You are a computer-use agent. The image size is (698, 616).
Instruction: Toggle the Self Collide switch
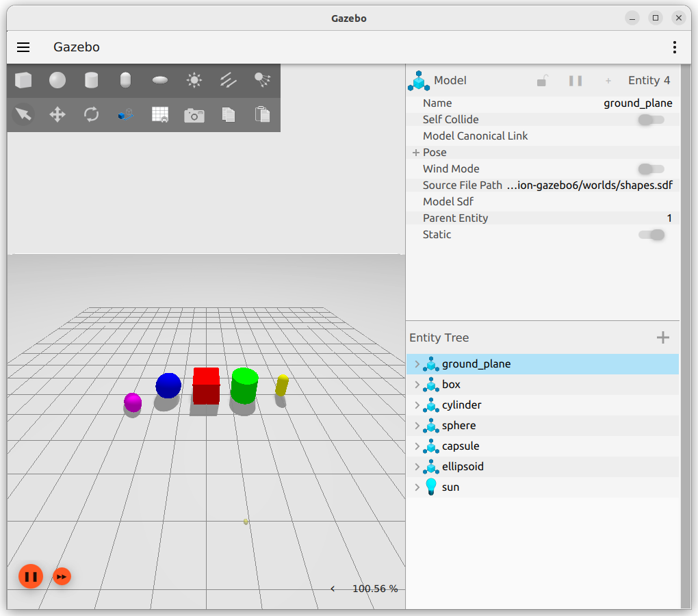pos(651,120)
